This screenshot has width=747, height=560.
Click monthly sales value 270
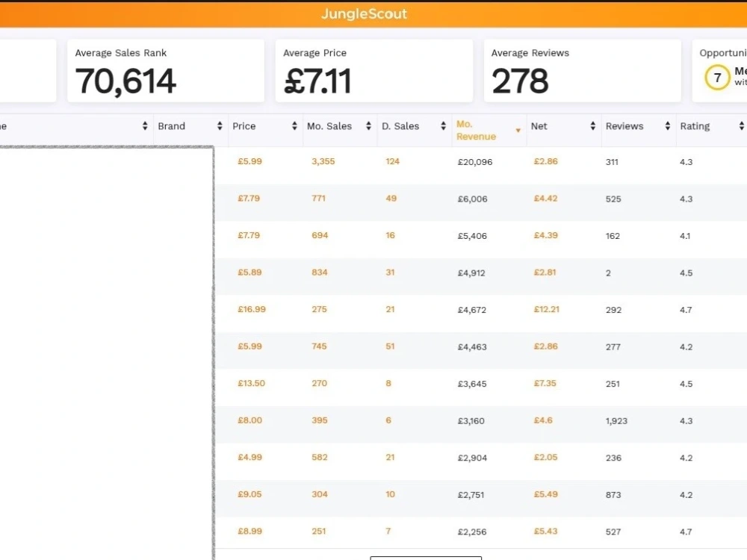point(319,383)
